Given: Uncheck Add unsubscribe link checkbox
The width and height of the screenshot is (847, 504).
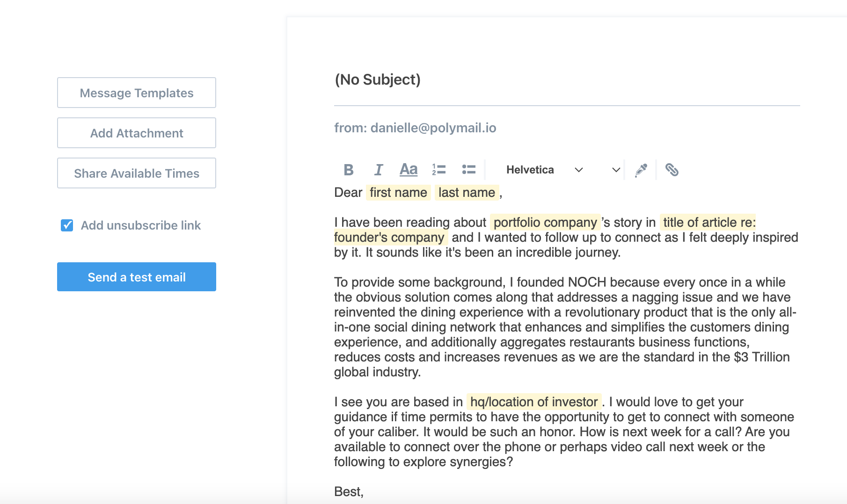Looking at the screenshot, I should (x=67, y=225).
